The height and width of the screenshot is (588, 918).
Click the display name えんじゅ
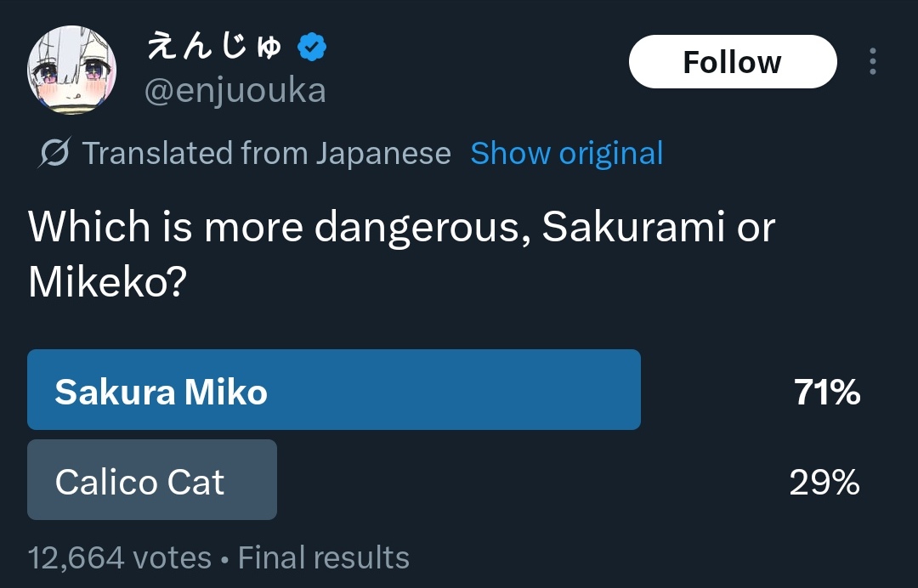[x=214, y=46]
